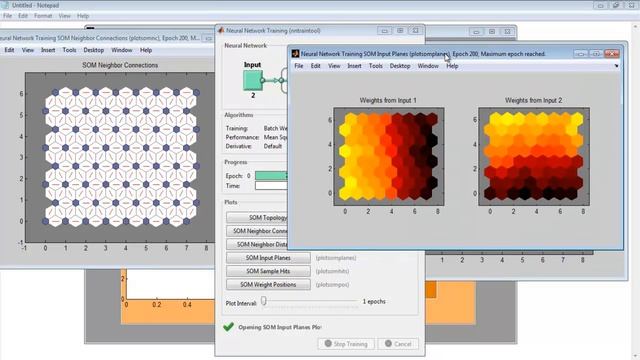640x360 pixels.
Task: Close the nntraintool window
Action: (416, 31)
